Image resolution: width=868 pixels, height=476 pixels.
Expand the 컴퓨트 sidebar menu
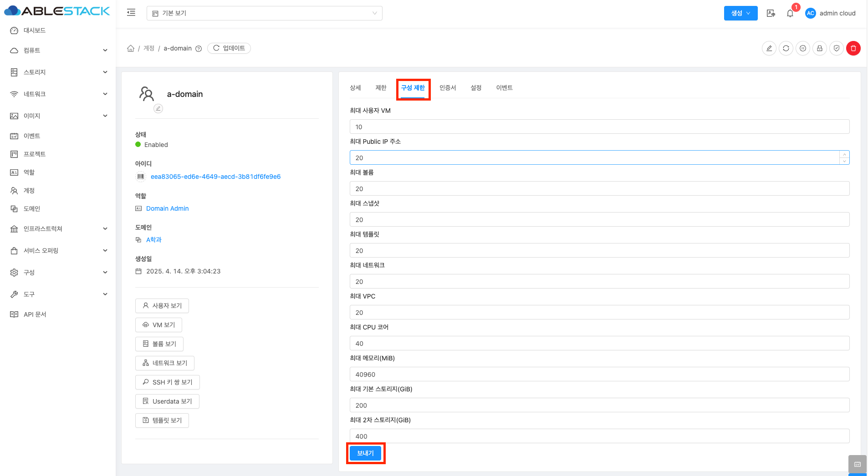coord(59,51)
